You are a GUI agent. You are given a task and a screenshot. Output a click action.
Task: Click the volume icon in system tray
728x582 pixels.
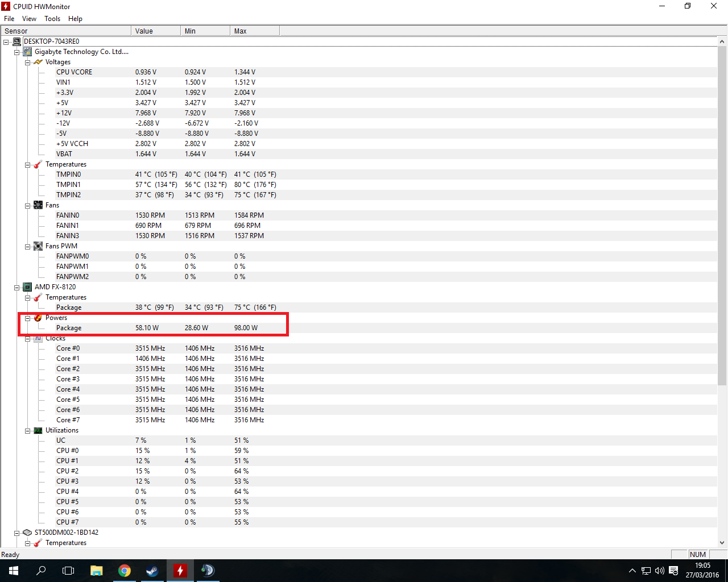coord(660,571)
